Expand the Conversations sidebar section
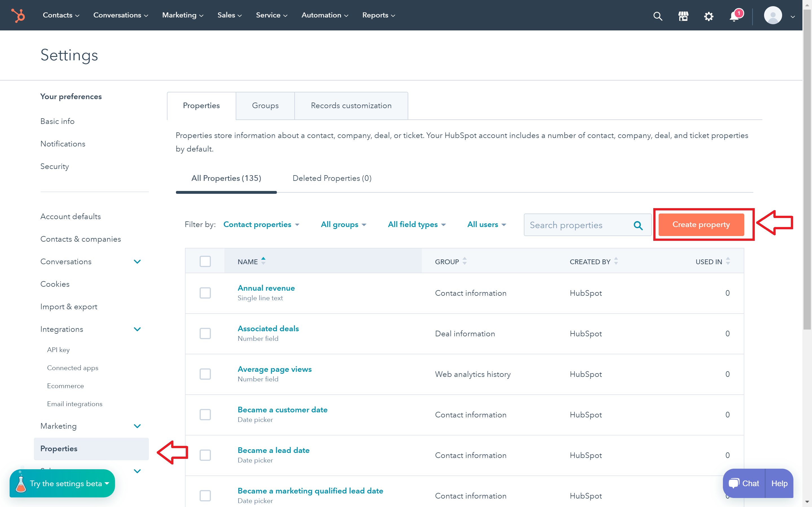The width and height of the screenshot is (812, 507). pos(137,262)
